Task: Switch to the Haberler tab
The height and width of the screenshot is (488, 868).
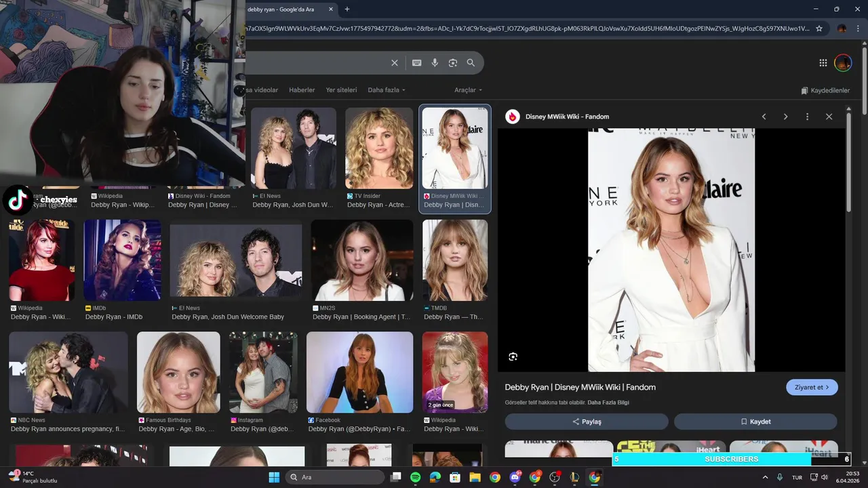Action: (x=302, y=90)
